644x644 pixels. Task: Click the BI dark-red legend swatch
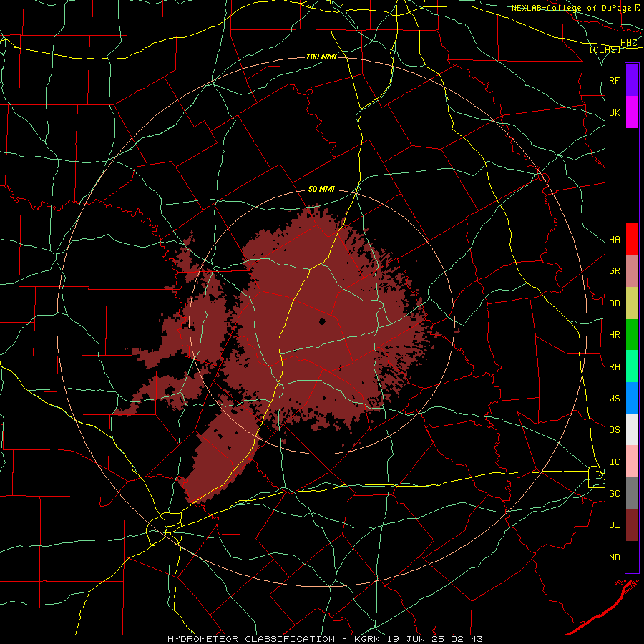(632, 525)
